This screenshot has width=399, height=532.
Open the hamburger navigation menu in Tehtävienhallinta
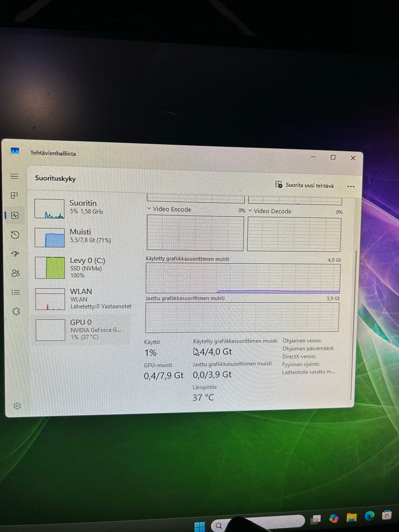coord(15,176)
